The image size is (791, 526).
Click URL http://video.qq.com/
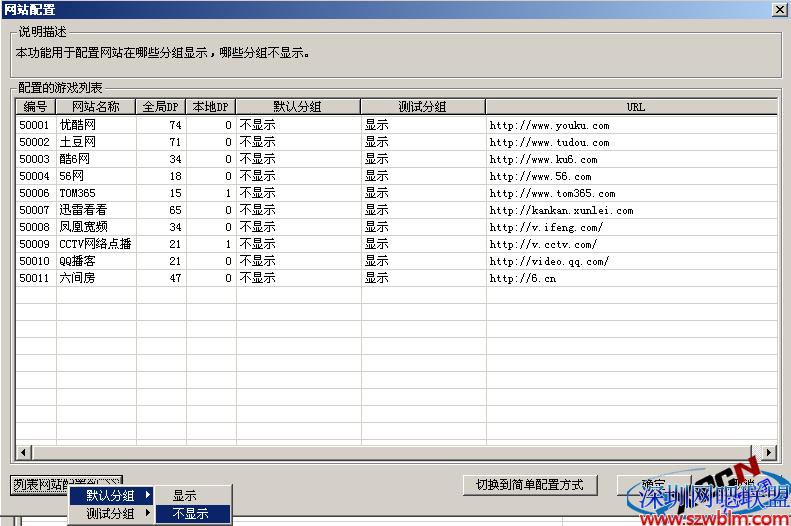tap(549, 262)
